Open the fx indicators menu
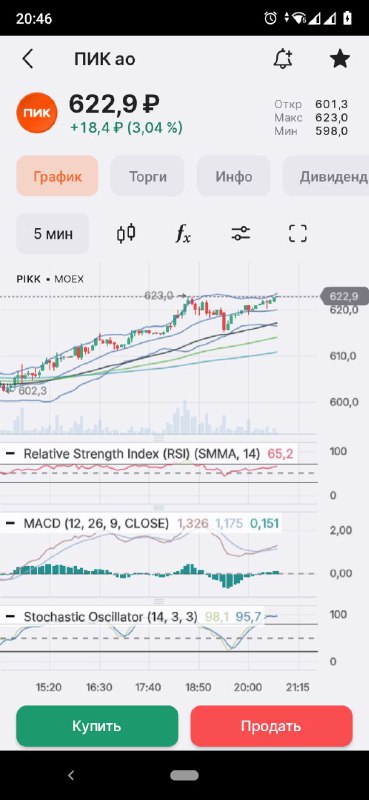 click(x=183, y=234)
